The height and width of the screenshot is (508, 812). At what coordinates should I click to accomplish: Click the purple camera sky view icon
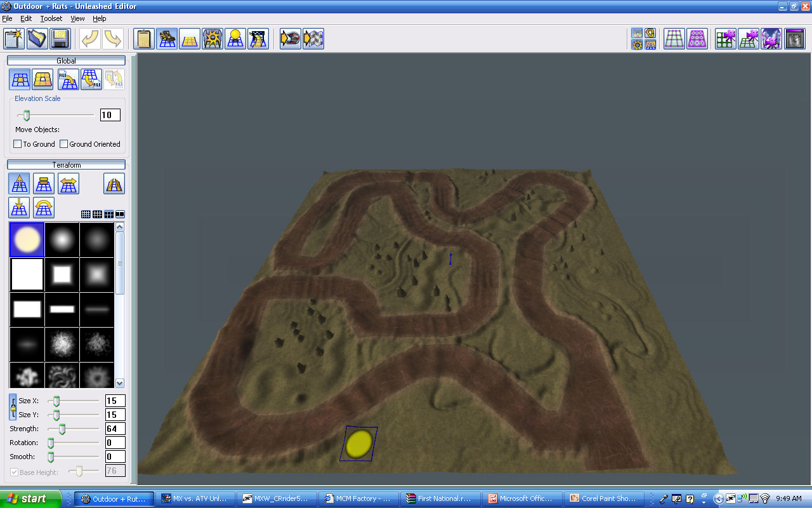point(771,39)
